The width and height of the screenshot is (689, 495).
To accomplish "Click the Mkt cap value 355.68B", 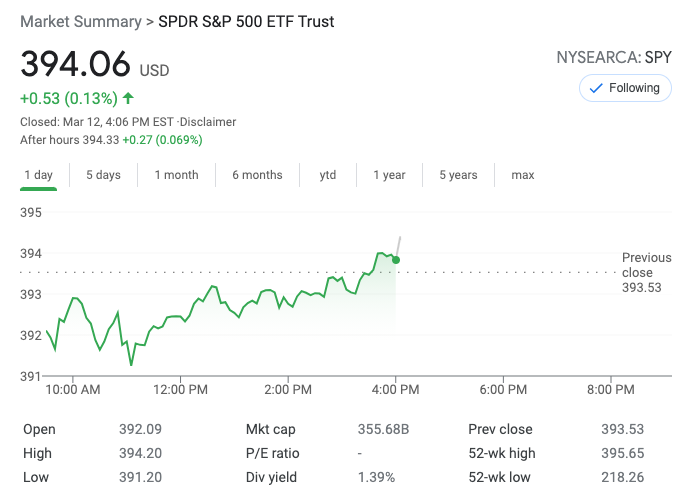I will (384, 429).
